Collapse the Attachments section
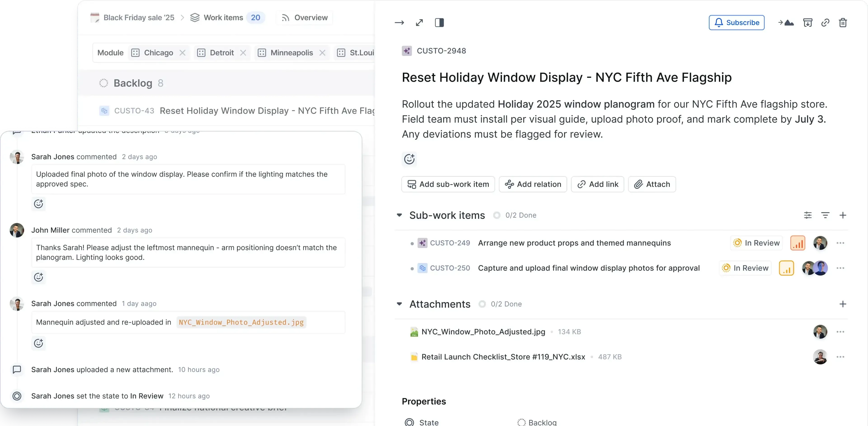The image size is (868, 426). pyautogui.click(x=399, y=304)
